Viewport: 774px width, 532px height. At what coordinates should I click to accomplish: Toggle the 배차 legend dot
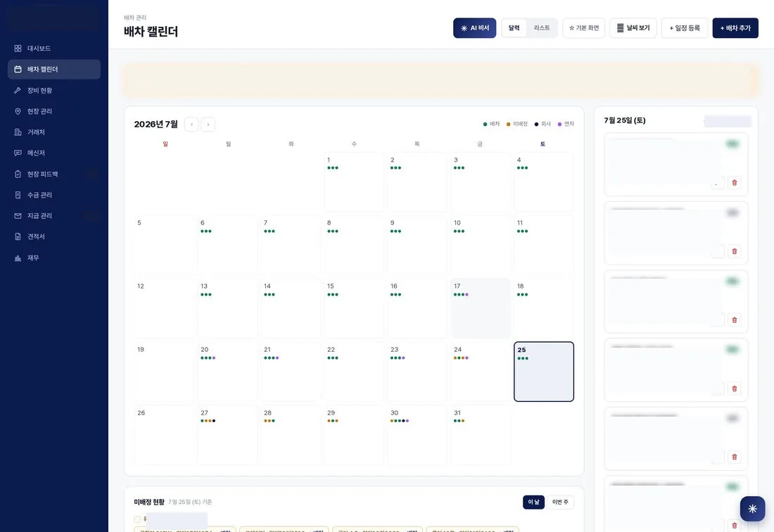pyautogui.click(x=485, y=125)
